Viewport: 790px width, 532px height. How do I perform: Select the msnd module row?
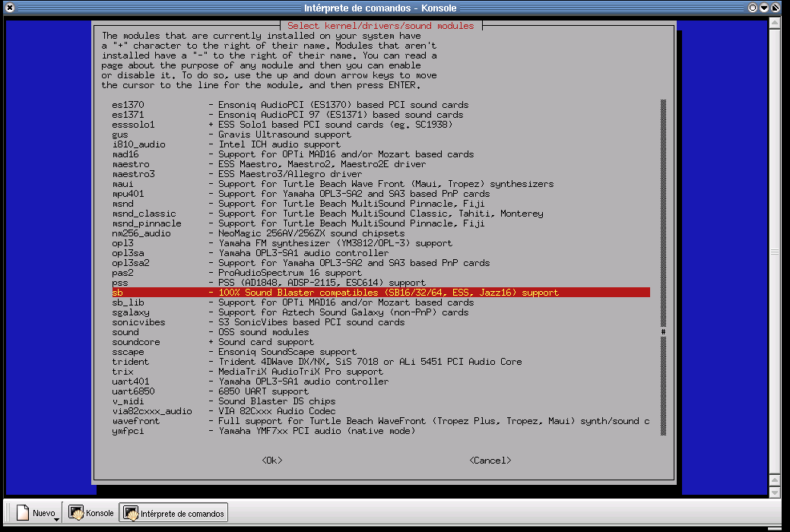pyautogui.click(x=381, y=204)
